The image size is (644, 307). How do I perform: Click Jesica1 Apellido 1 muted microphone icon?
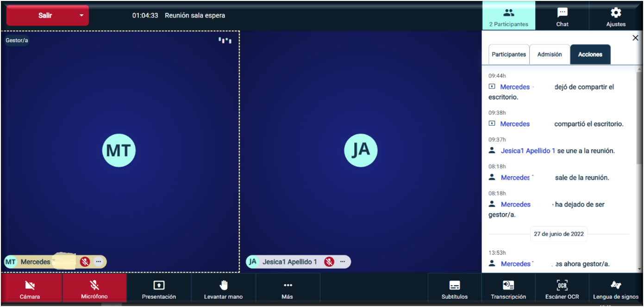(x=329, y=262)
